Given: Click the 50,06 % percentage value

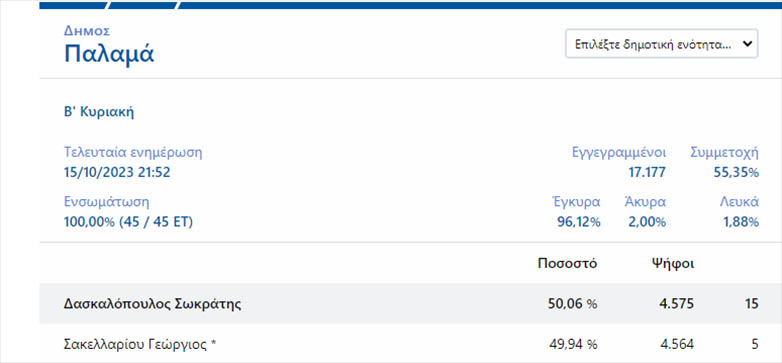Looking at the screenshot, I should 572,304.
